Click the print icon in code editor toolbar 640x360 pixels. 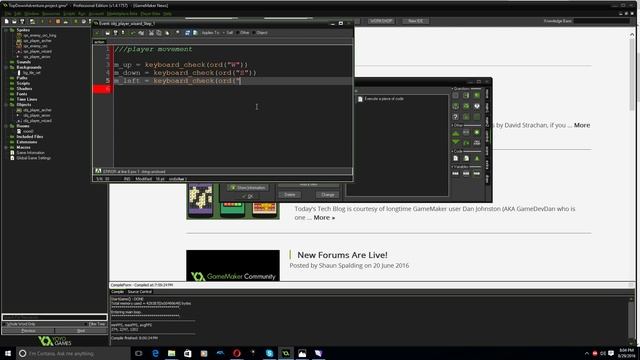pyautogui.click(x=123, y=33)
